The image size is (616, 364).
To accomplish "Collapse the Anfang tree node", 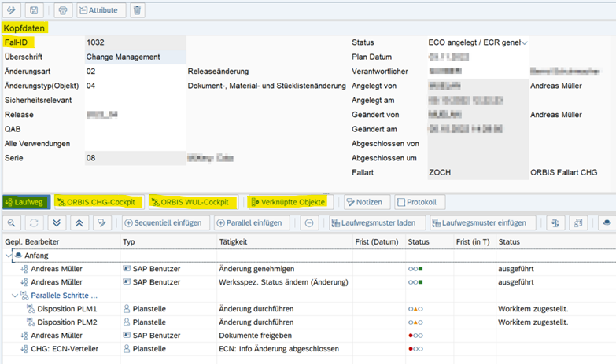I will [8, 256].
